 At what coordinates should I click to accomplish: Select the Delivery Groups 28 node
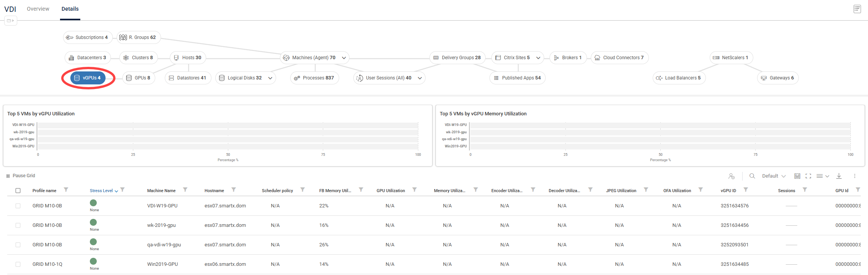[x=457, y=58]
